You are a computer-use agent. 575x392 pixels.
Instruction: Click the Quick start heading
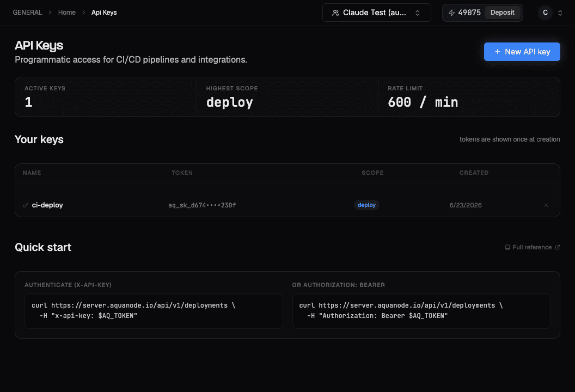click(x=43, y=247)
